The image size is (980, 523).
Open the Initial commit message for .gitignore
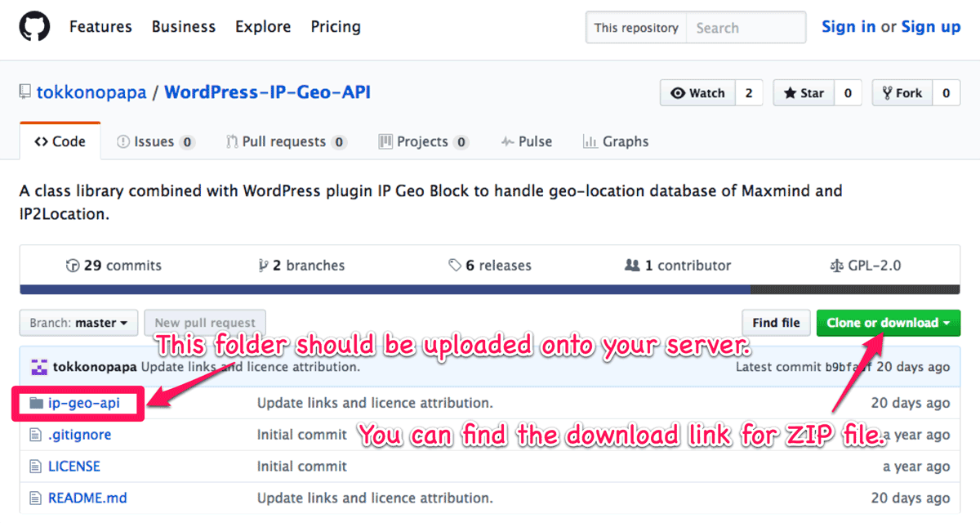302,435
